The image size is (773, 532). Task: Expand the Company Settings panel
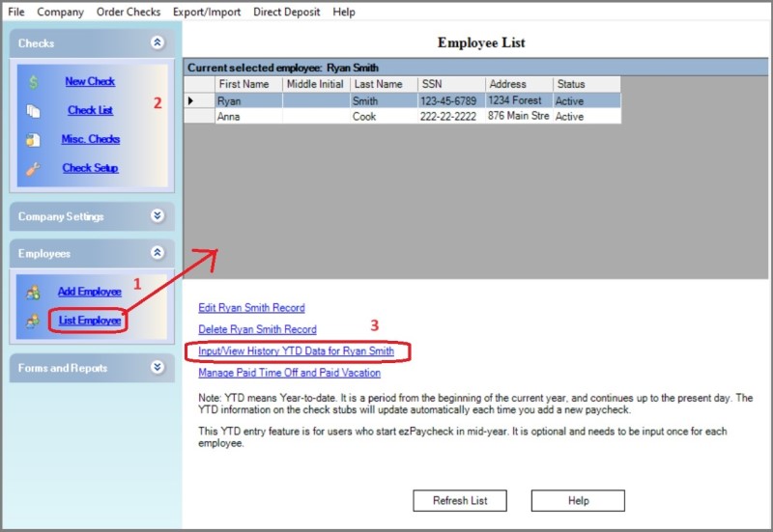tap(157, 216)
